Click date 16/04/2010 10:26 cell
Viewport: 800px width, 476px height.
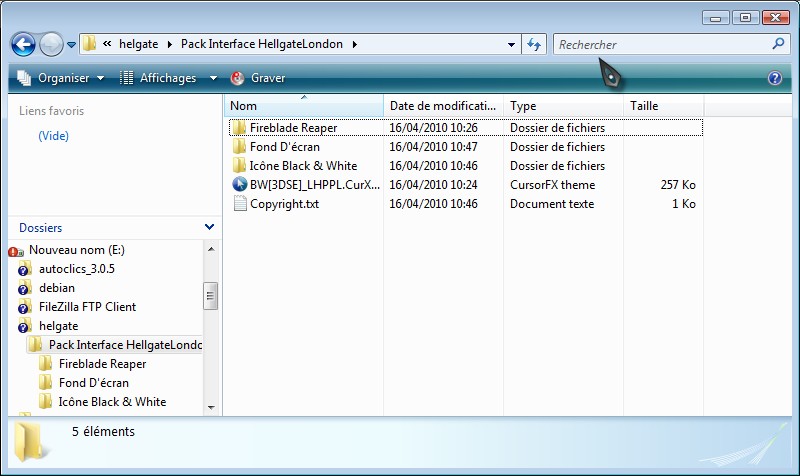[433, 128]
